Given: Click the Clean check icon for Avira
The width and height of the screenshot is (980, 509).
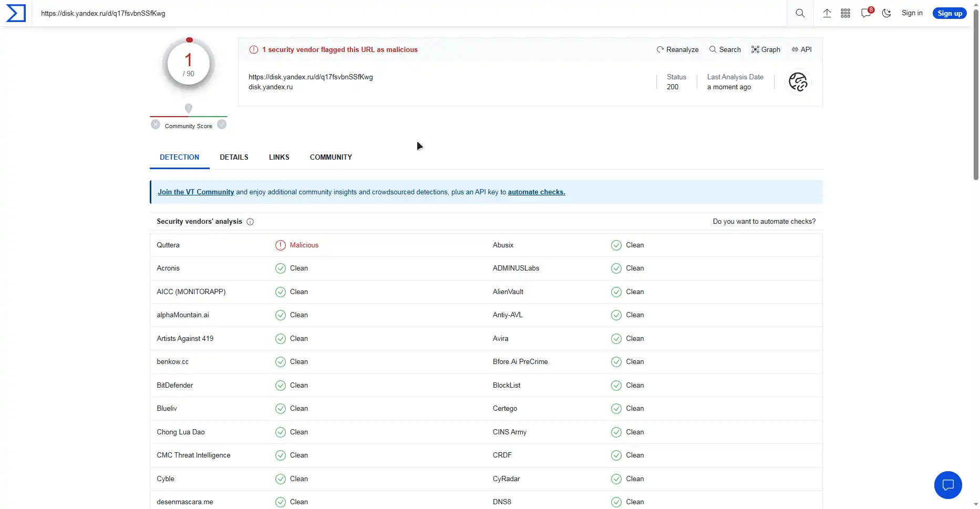Looking at the screenshot, I should (x=616, y=339).
